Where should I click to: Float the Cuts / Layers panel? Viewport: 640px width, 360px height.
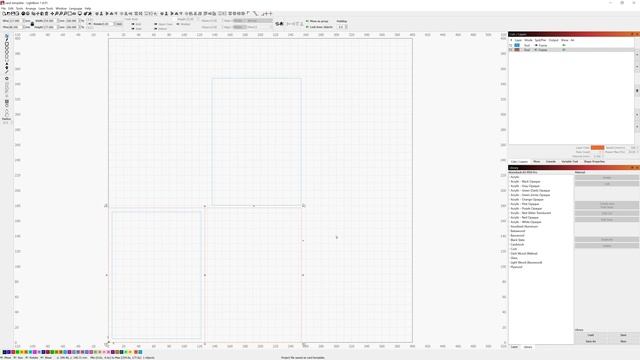pyautogui.click(x=632, y=34)
